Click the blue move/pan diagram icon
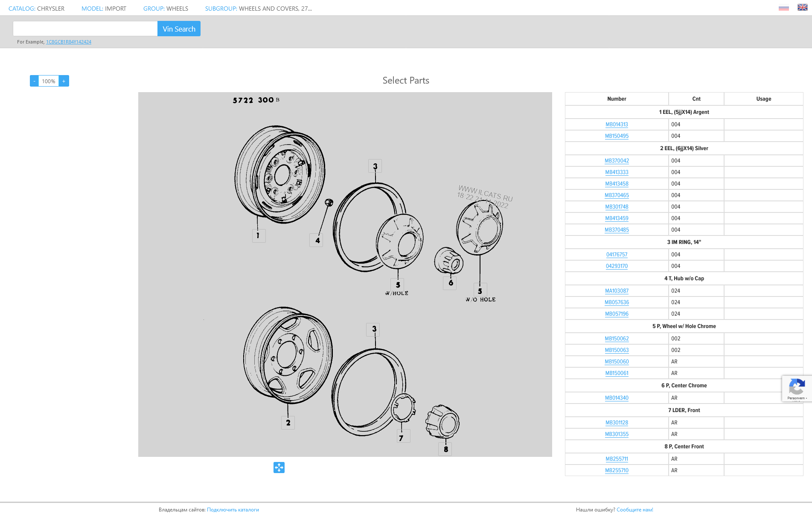Screen dimensions: 812x517 pyautogui.click(x=279, y=468)
